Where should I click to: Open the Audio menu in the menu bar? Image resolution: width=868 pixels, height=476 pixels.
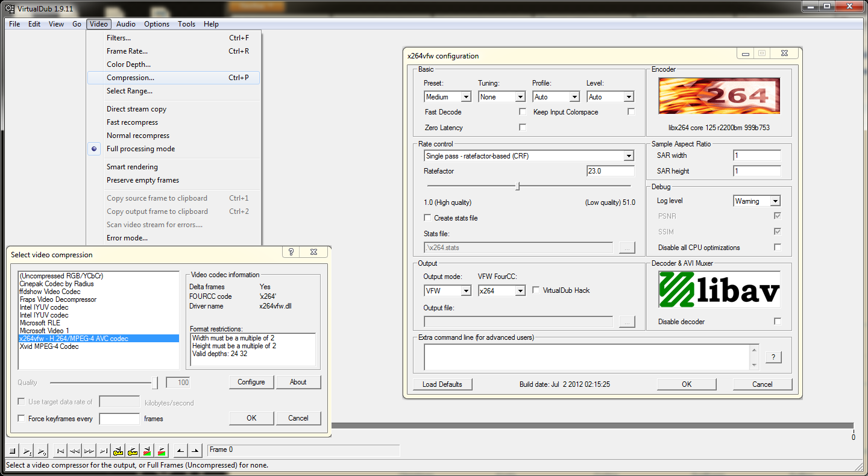click(126, 24)
